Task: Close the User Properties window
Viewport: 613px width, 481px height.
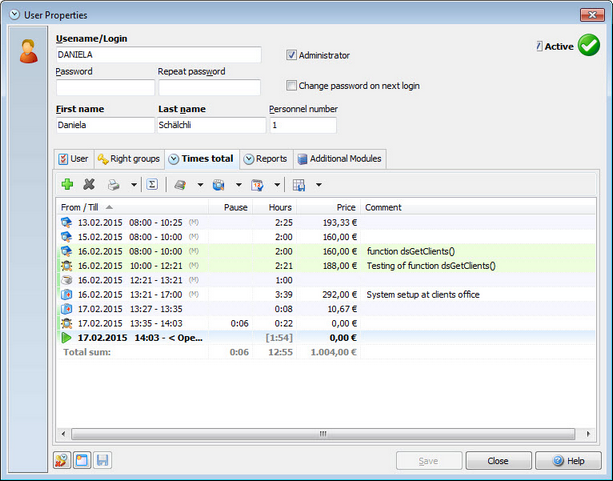Action: tap(592, 15)
